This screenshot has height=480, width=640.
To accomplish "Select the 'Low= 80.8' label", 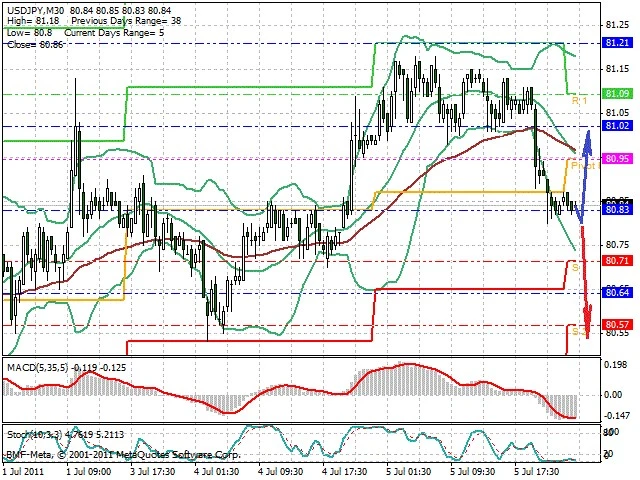I will point(29,33).
